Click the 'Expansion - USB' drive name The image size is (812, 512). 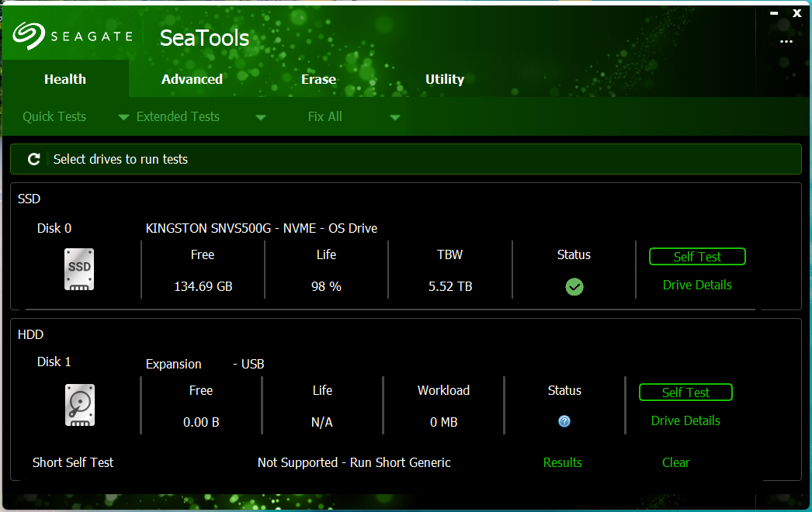click(205, 364)
